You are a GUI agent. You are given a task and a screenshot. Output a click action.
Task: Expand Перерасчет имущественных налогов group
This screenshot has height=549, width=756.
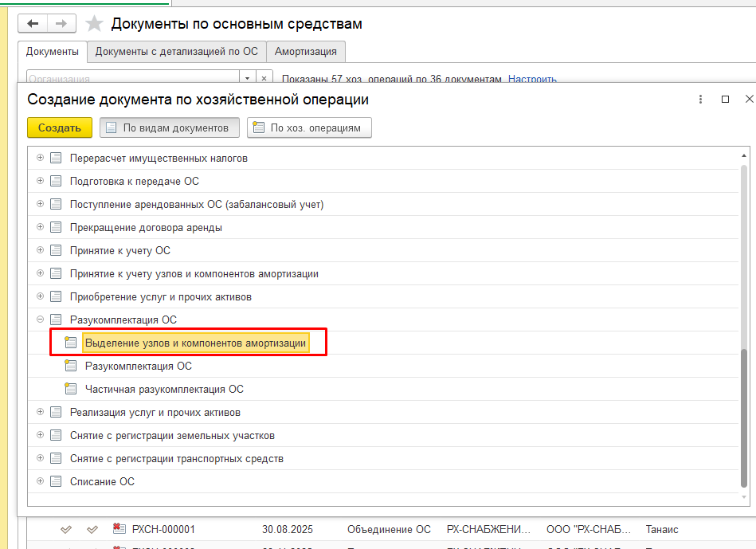click(x=40, y=158)
